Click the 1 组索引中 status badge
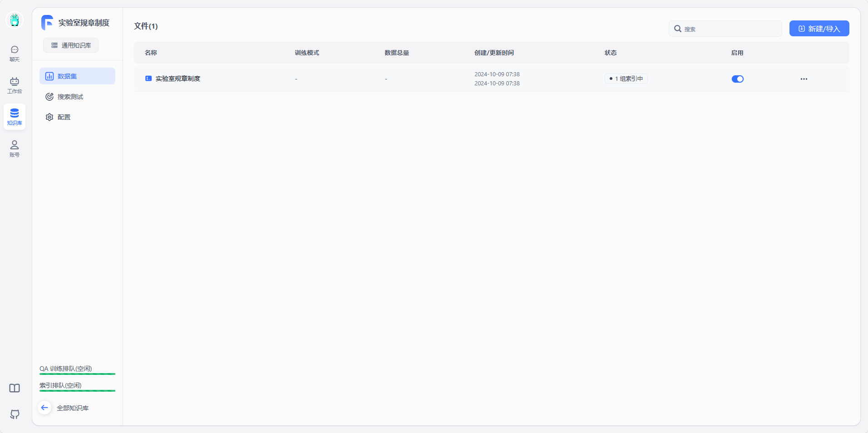The width and height of the screenshot is (868, 433). 626,79
